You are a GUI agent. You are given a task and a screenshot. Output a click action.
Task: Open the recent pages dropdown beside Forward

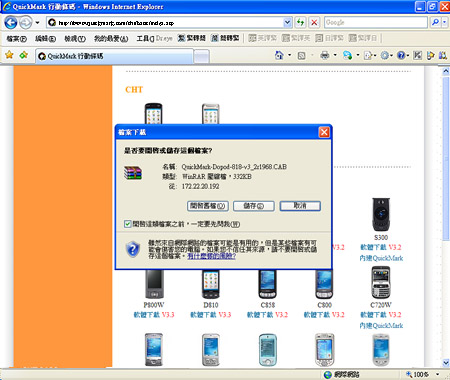pos(37,23)
